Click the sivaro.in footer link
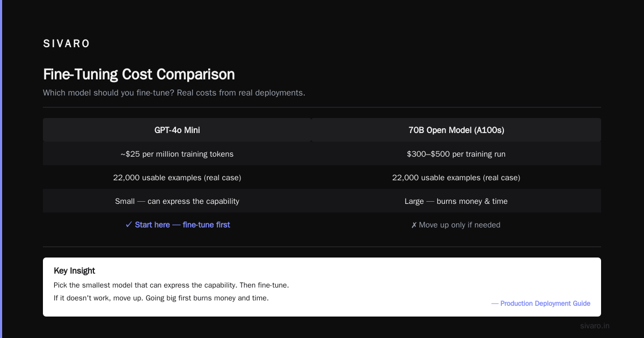Viewport: 644px width, 338px height. click(595, 326)
